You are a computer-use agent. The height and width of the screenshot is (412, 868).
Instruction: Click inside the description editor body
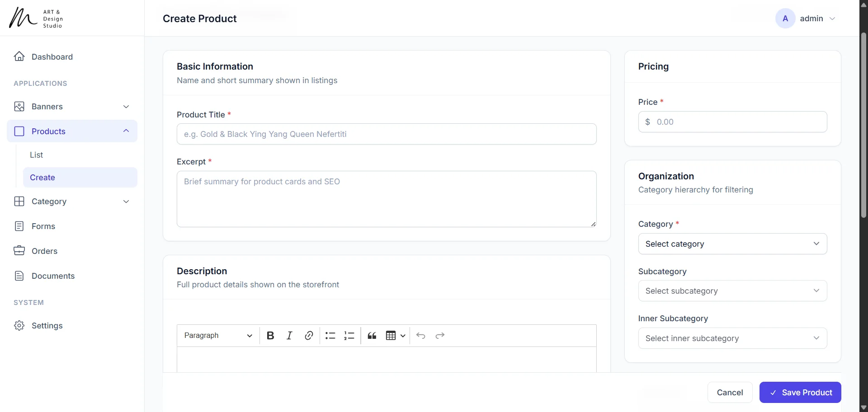pyautogui.click(x=387, y=360)
